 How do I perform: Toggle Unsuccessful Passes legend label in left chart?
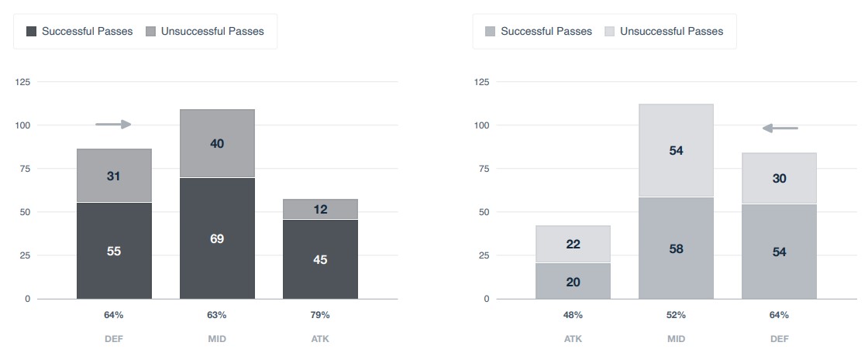212,32
